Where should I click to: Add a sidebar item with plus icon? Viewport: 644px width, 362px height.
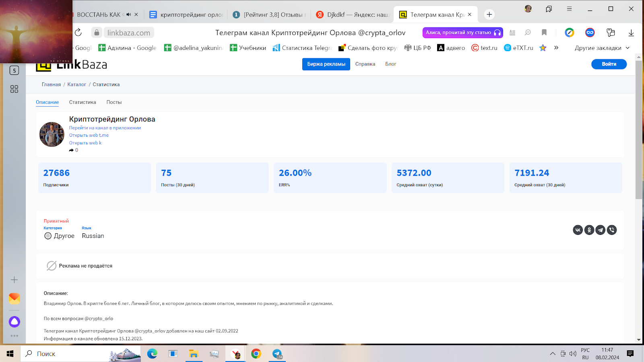[14, 280]
